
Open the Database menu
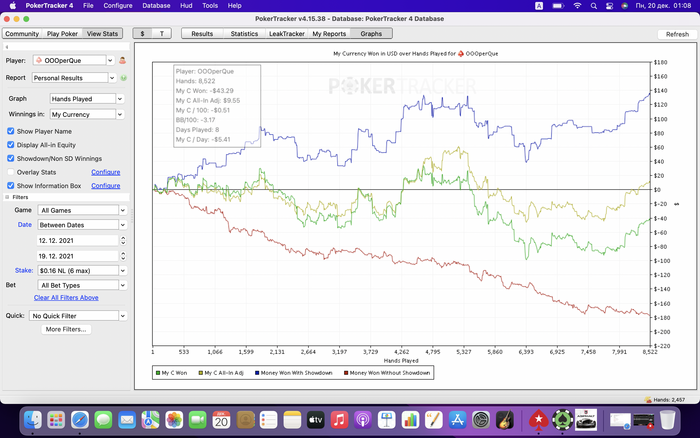point(156,6)
